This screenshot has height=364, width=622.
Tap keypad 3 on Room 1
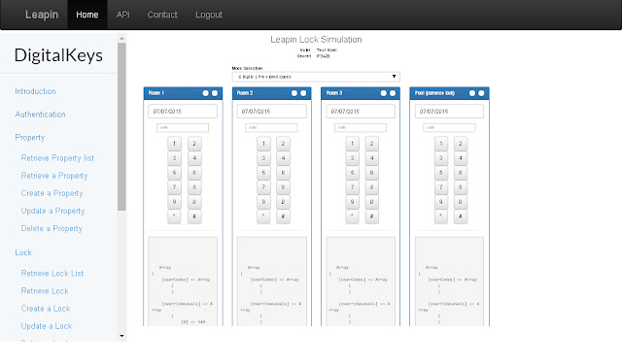coord(174,158)
